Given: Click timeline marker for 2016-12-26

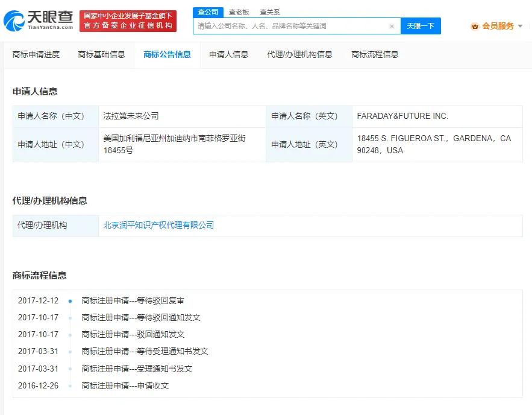Looking at the screenshot, I should 70,386.
